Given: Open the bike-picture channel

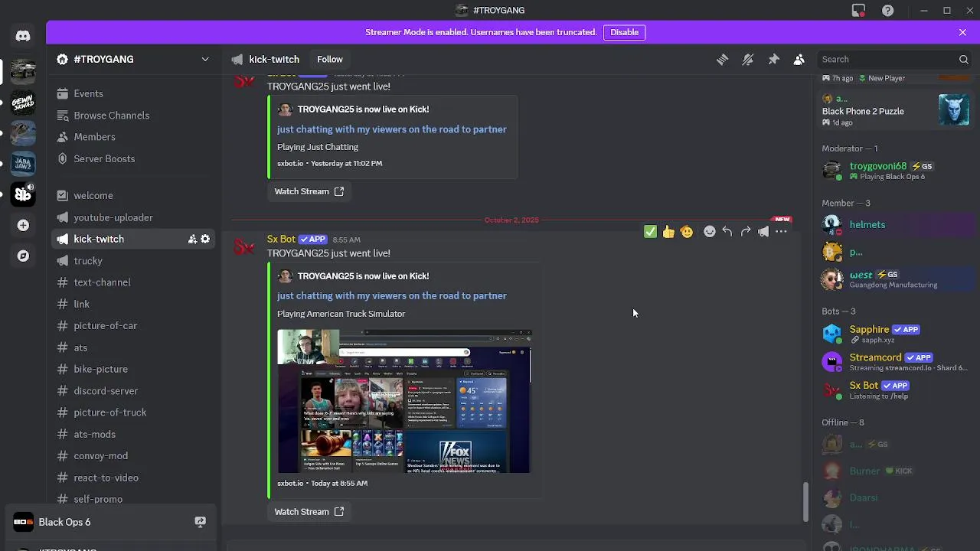Looking at the screenshot, I should (x=133, y=369).
